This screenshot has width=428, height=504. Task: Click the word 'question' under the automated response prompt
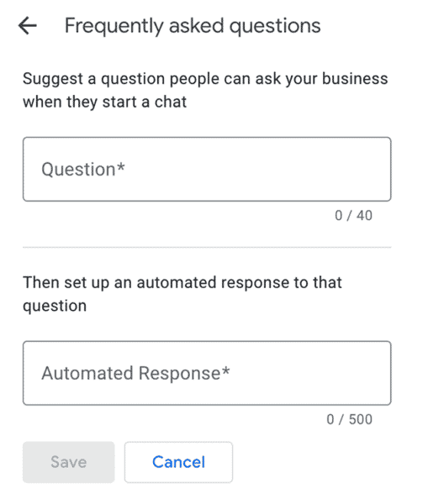click(x=55, y=307)
